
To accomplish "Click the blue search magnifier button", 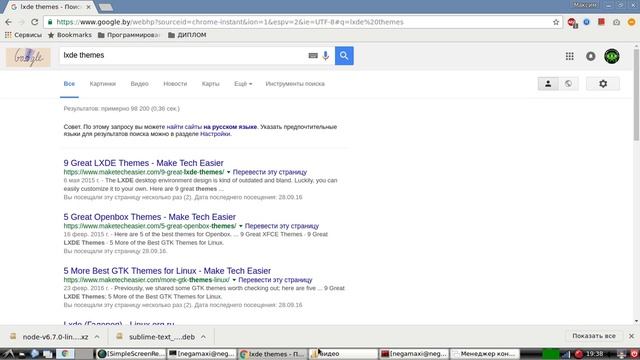I will 344,56.
